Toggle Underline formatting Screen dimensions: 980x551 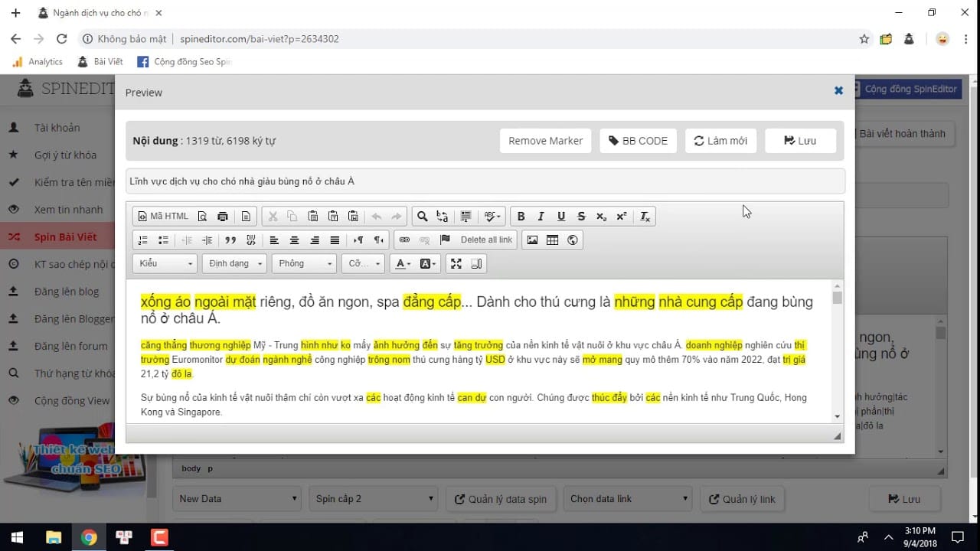561,217
